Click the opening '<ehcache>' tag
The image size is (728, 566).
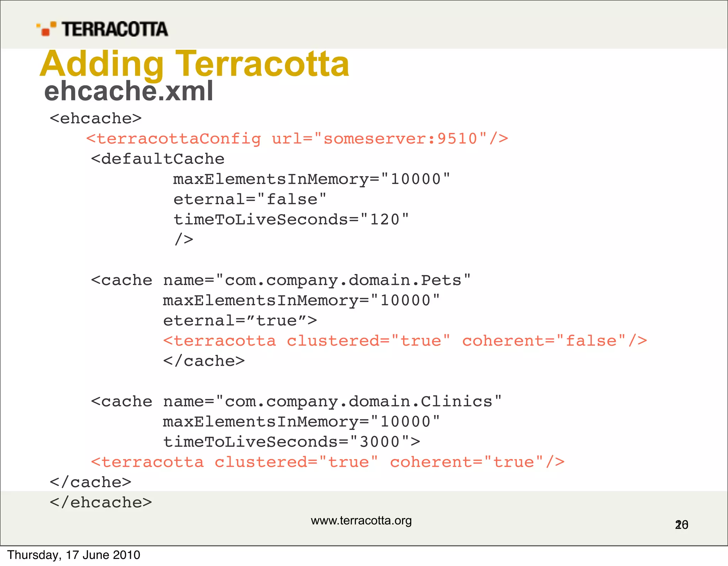pos(96,118)
